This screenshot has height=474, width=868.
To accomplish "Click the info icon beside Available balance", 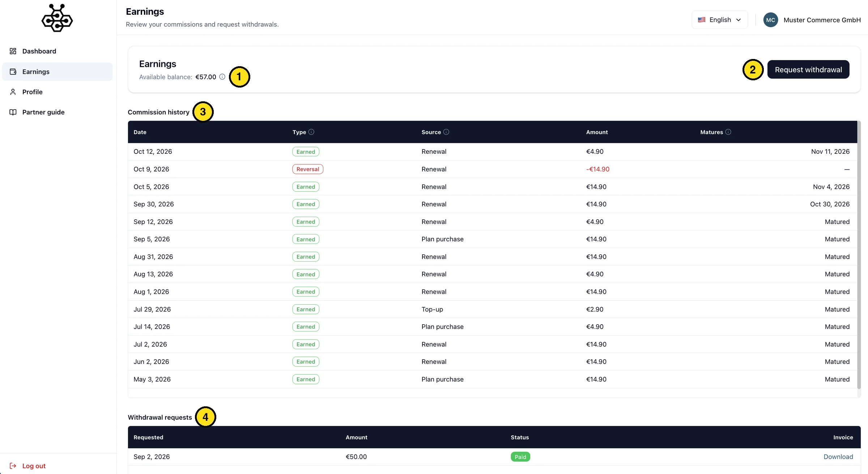I will click(222, 77).
